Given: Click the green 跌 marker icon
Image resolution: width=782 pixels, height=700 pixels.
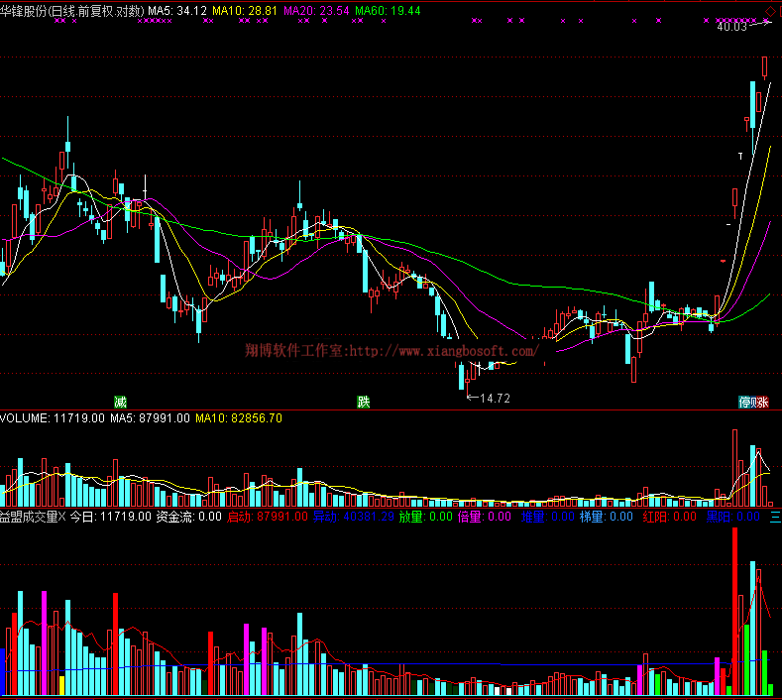Looking at the screenshot, I should 364,403.
